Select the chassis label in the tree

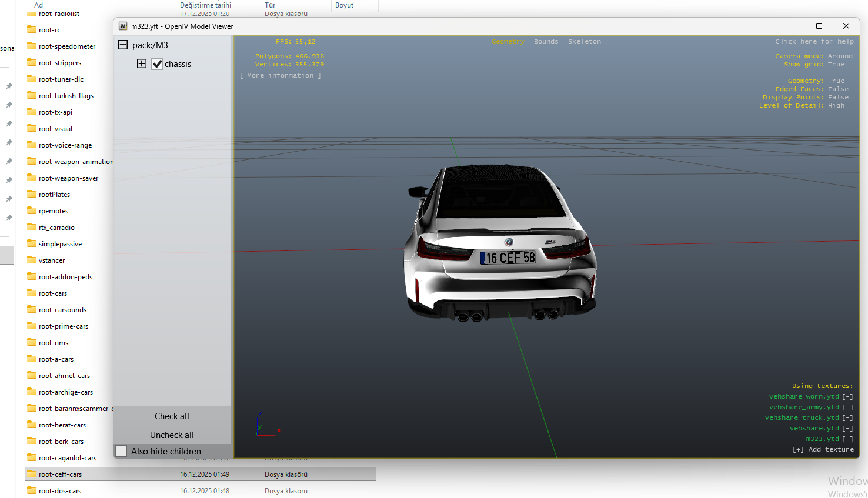178,64
